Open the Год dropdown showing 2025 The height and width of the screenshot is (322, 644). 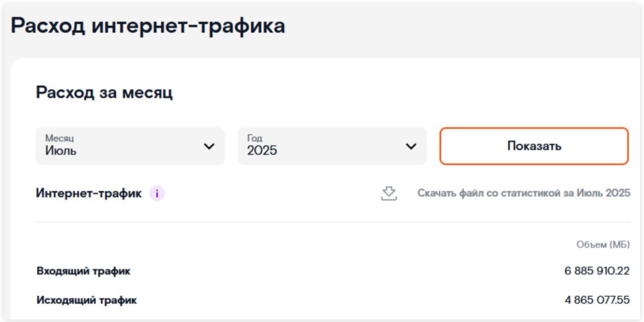click(332, 146)
